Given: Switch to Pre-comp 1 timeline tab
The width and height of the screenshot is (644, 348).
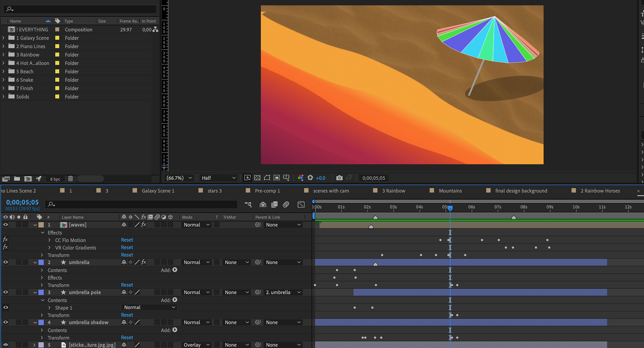Looking at the screenshot, I should pyautogui.click(x=267, y=191).
